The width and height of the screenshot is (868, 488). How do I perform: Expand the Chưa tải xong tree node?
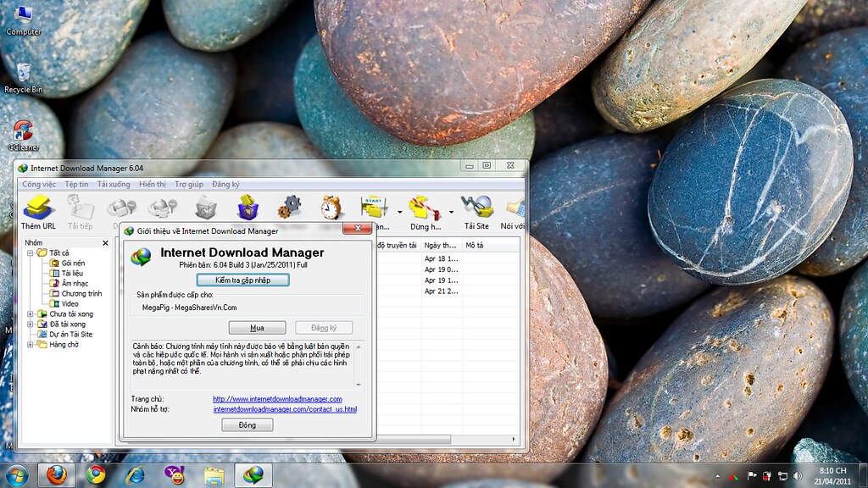point(31,314)
